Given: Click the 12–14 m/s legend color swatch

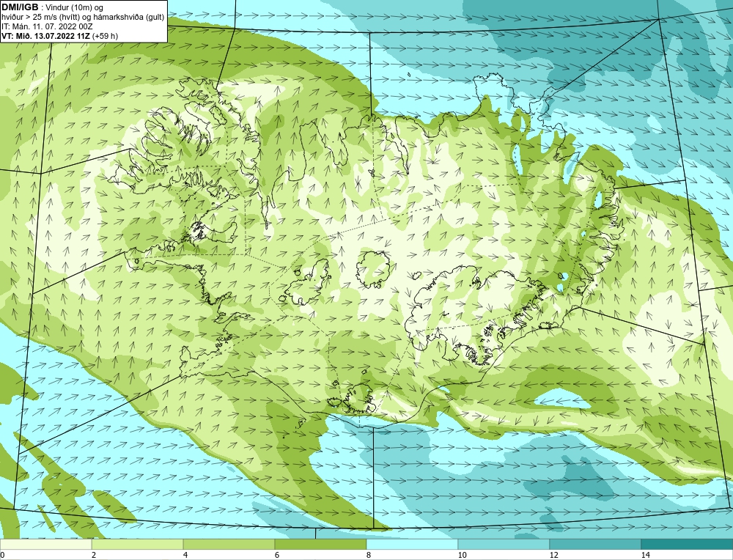Looking at the screenshot, I should click(x=595, y=544).
